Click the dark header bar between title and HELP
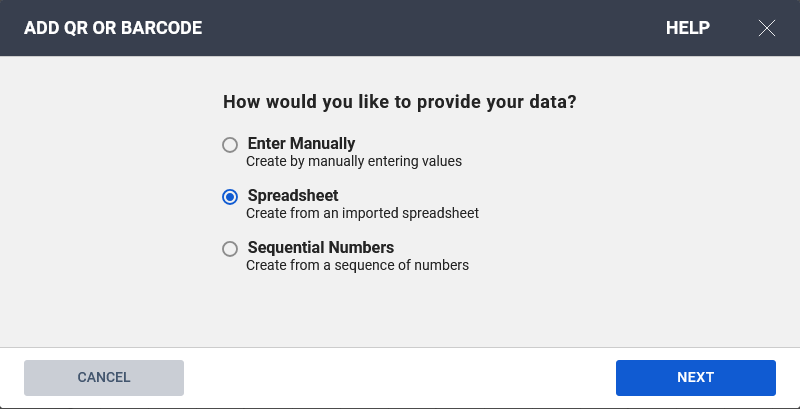The image size is (800, 409). click(430, 28)
